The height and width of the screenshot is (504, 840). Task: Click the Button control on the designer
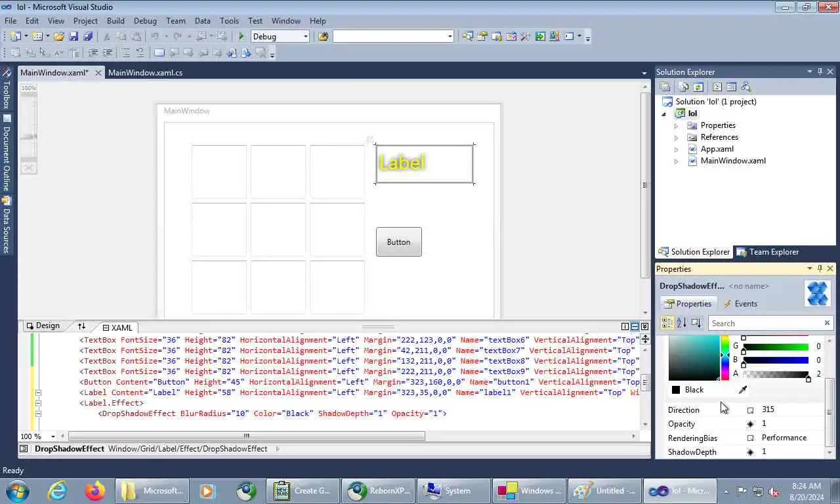398,242
